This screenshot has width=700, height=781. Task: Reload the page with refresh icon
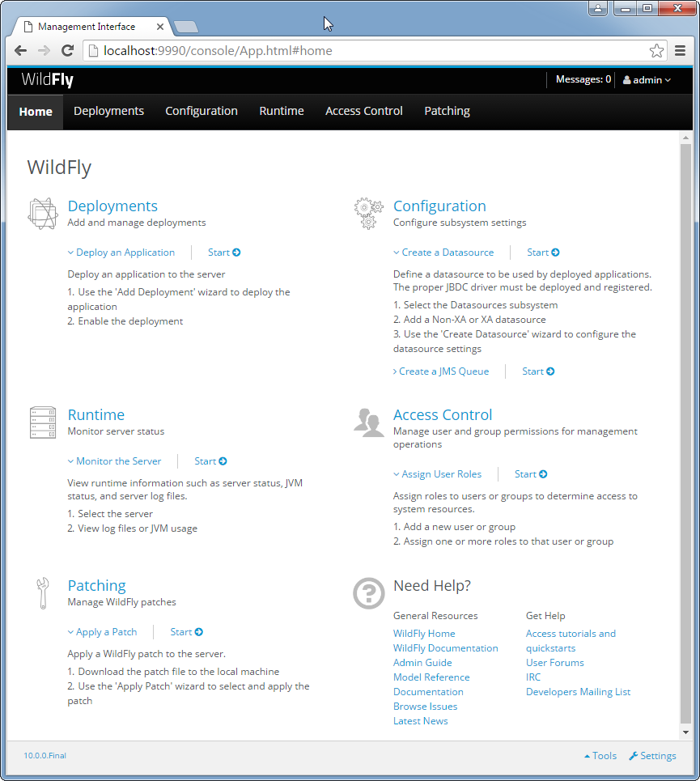click(x=68, y=50)
